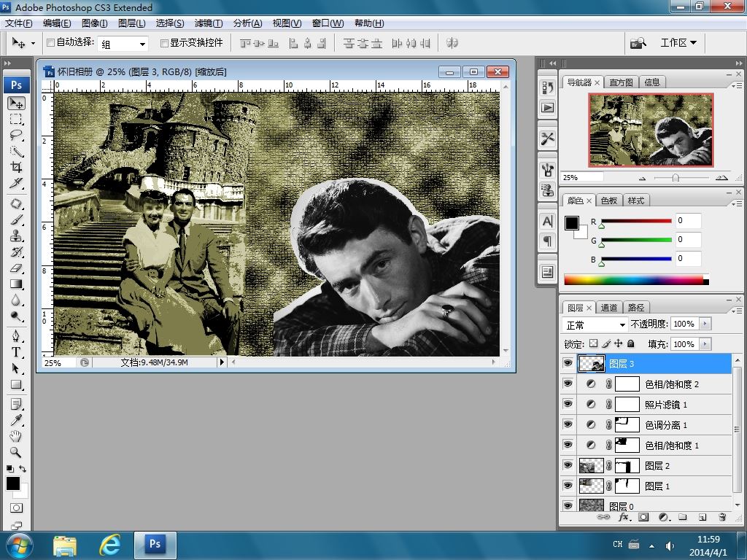Enable the 自动选择 checkbox
Viewport: 747px width, 560px height.
51,43
